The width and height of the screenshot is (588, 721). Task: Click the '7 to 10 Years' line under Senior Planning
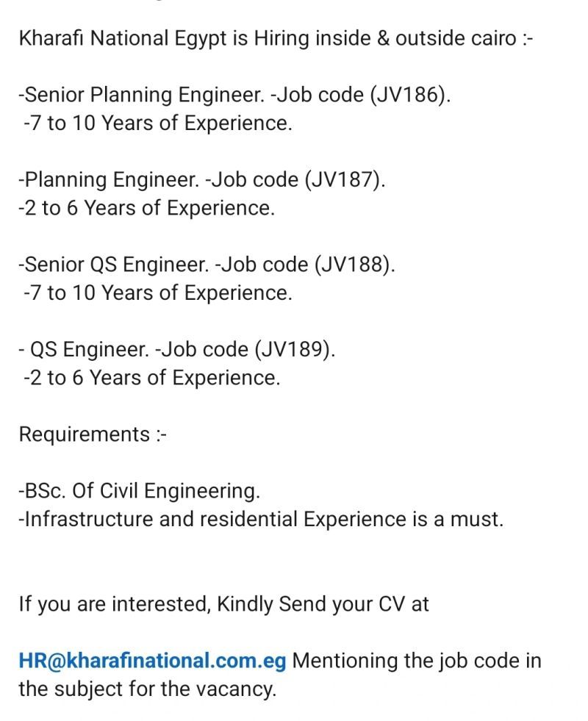coord(158,123)
